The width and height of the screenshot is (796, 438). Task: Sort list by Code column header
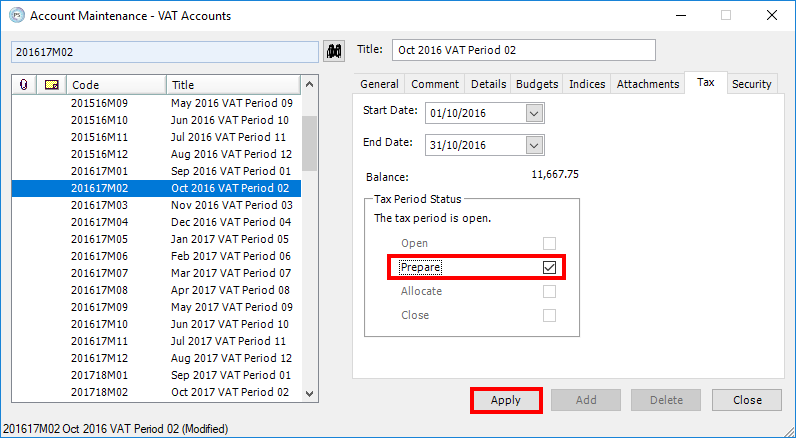116,85
